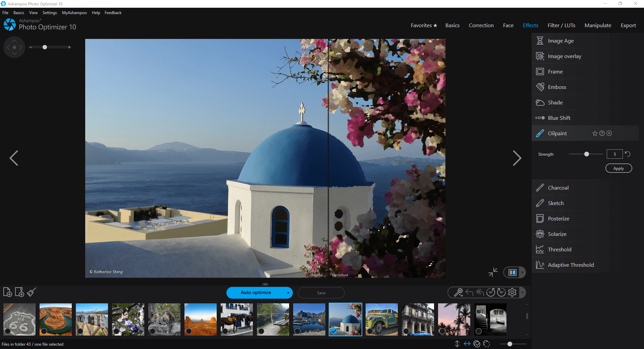
Task: Select the Charcoal effect
Action: coord(558,188)
